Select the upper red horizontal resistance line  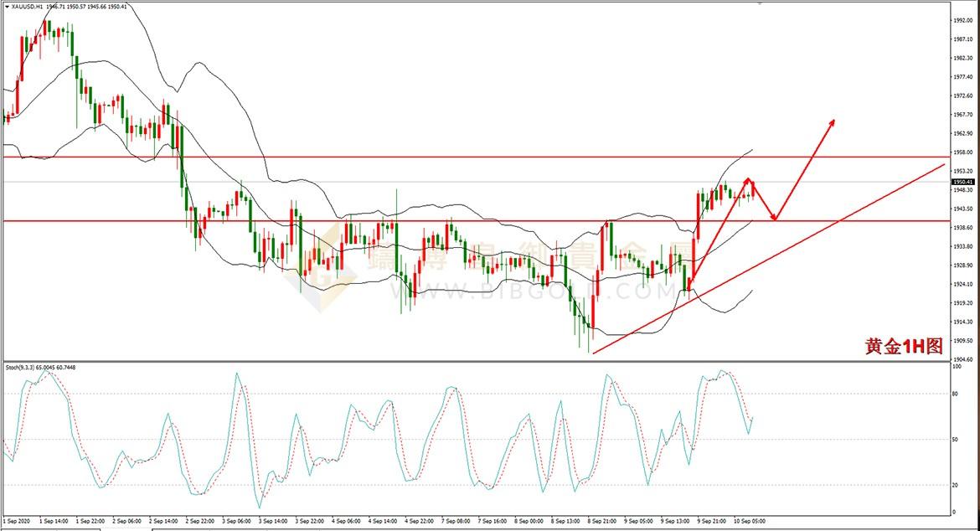tap(475, 157)
